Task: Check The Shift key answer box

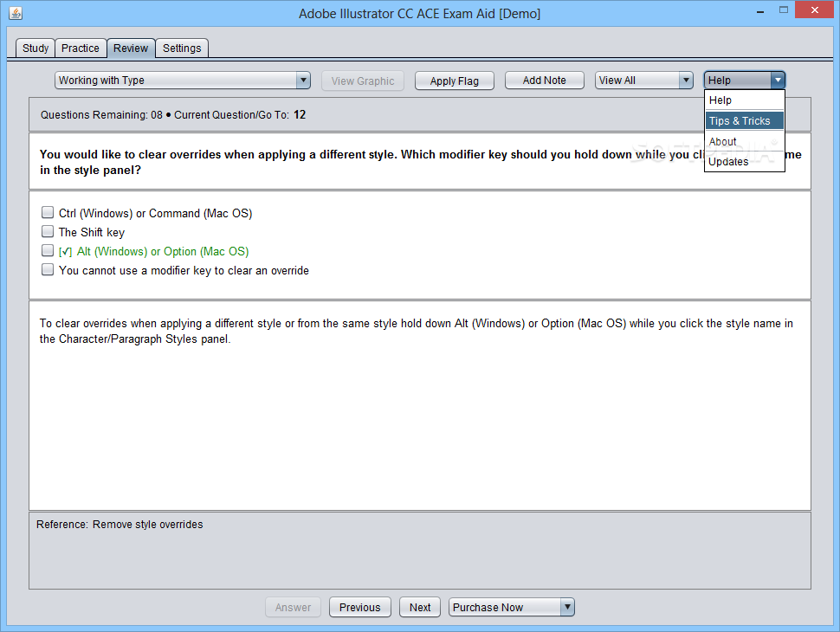Action: 48,231
